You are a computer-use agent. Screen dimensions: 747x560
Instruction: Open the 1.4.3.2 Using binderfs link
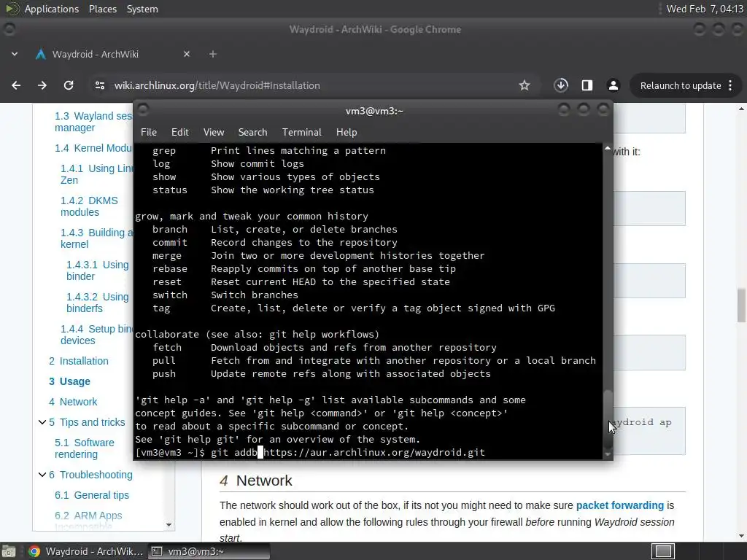click(x=98, y=303)
